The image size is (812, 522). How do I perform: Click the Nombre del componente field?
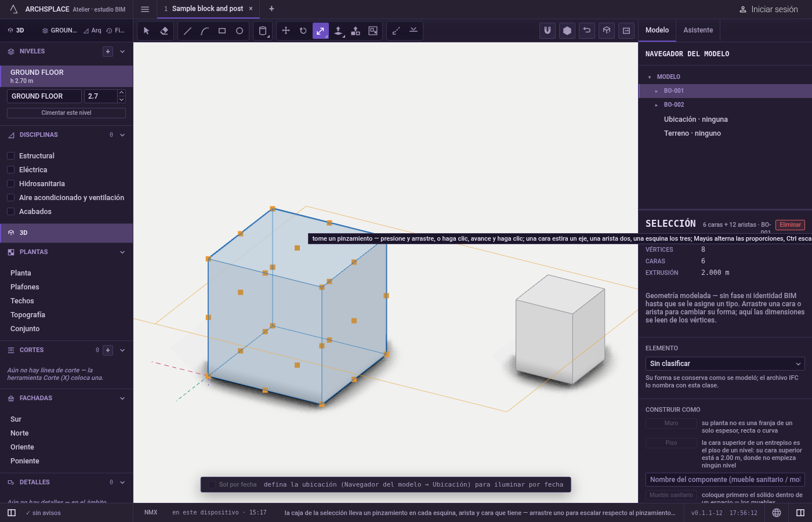(x=725, y=480)
